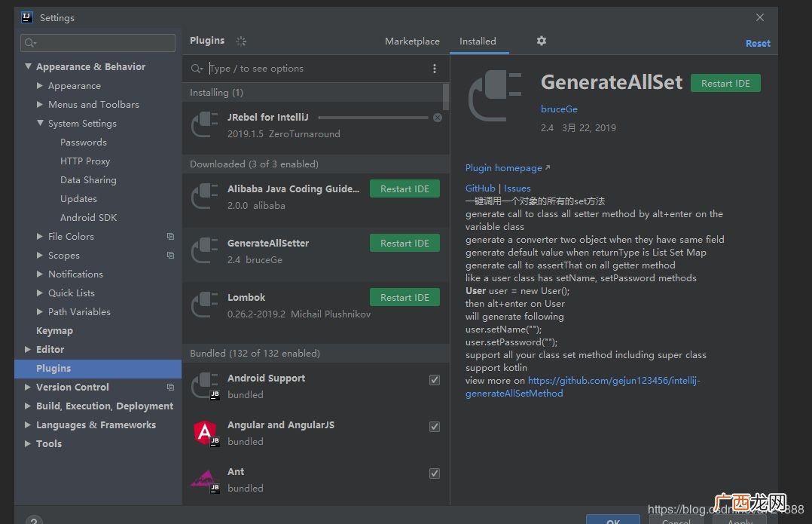
Task: Expand the Menus and Toolbars node
Action: pos(40,104)
